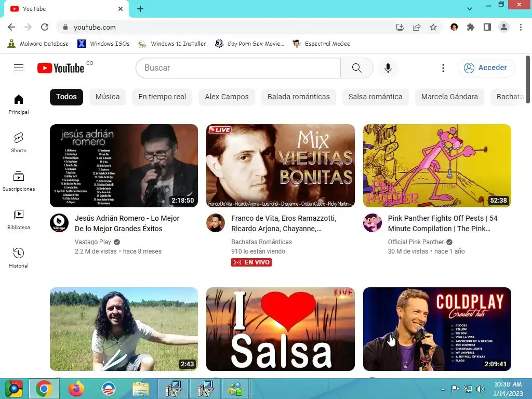This screenshot has width=532, height=399.
Task: Click the volume speaker tray icon
Action: click(x=481, y=389)
